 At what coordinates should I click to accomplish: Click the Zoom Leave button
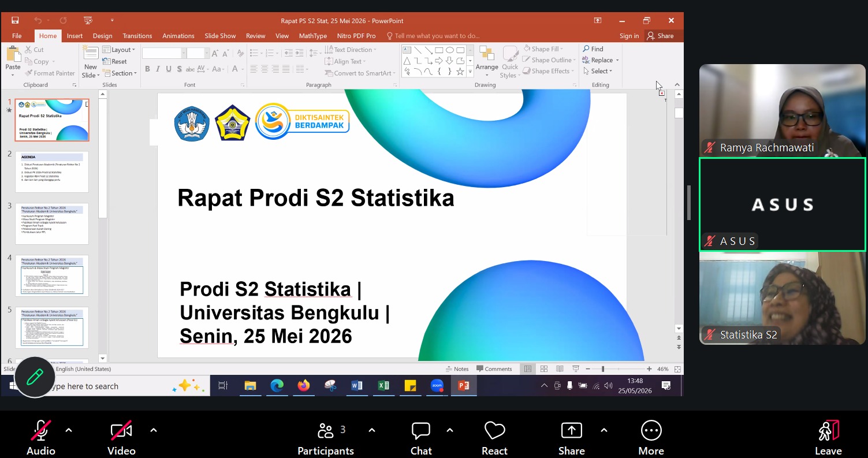tap(828, 438)
